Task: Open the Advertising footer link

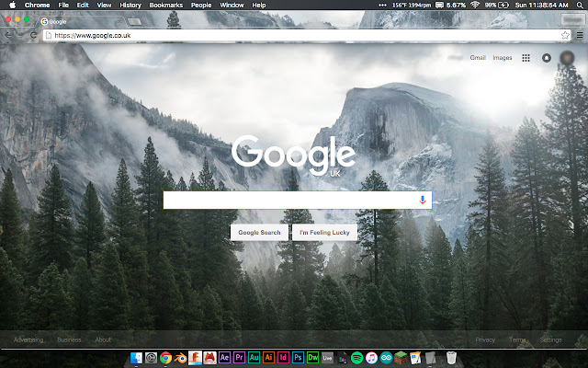Action: click(28, 339)
